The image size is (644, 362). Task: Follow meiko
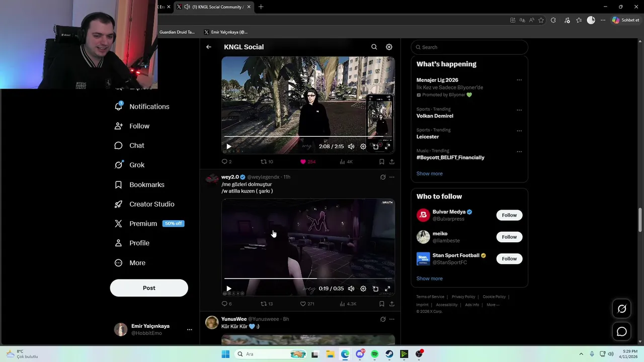click(x=509, y=237)
